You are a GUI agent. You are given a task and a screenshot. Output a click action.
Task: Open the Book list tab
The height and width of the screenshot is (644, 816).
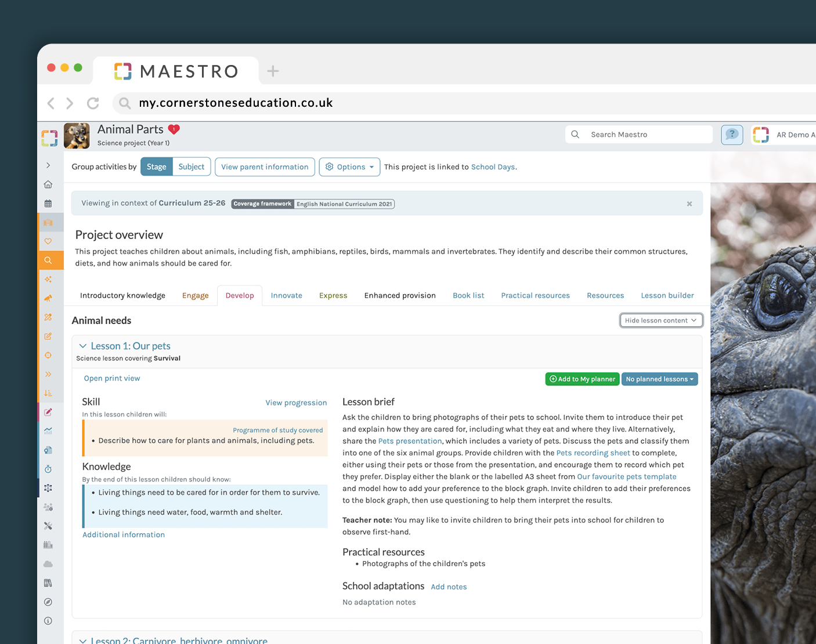point(468,295)
